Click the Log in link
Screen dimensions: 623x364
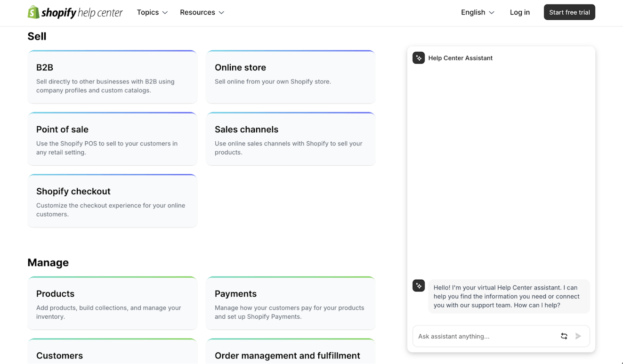point(519,12)
